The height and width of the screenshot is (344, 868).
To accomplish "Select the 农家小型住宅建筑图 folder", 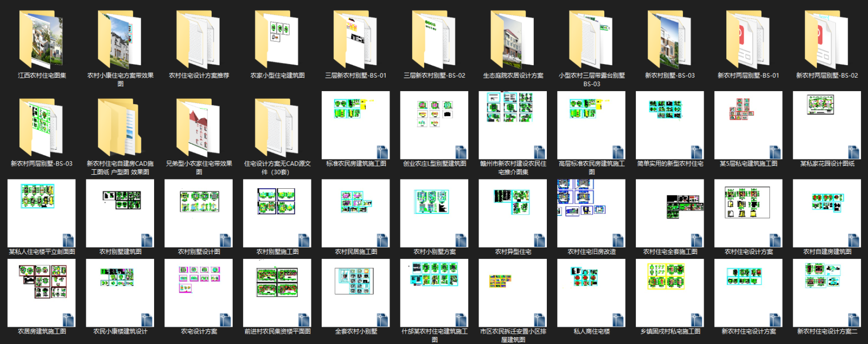I will pos(278,39).
